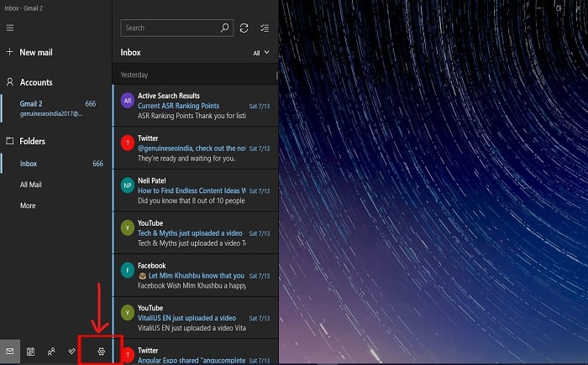The width and height of the screenshot is (588, 365).
Task: Click the F avatar of Facebook email
Action: pyautogui.click(x=128, y=270)
